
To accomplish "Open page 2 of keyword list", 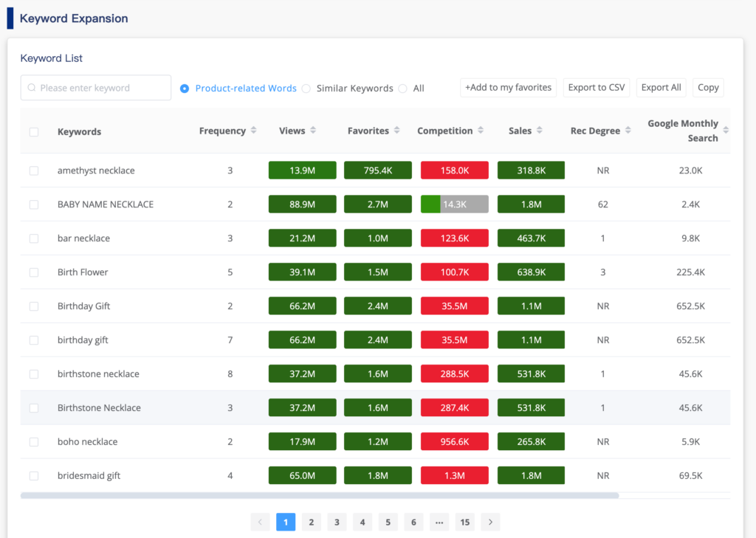I will 312,523.
